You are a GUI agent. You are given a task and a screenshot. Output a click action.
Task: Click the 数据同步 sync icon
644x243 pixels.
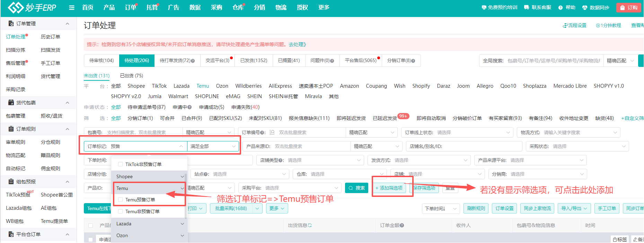[x=585, y=8]
